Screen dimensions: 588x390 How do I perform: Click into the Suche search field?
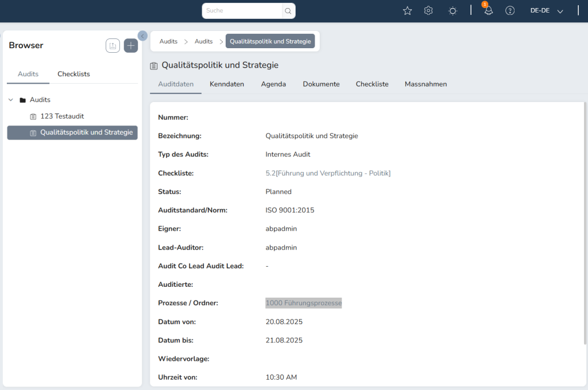[x=242, y=11]
